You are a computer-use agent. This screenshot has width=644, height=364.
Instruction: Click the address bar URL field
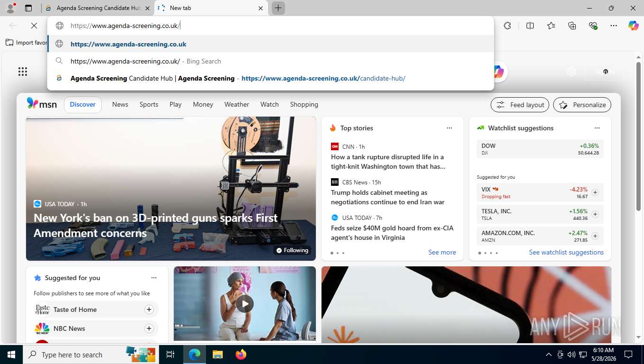tap(270, 26)
